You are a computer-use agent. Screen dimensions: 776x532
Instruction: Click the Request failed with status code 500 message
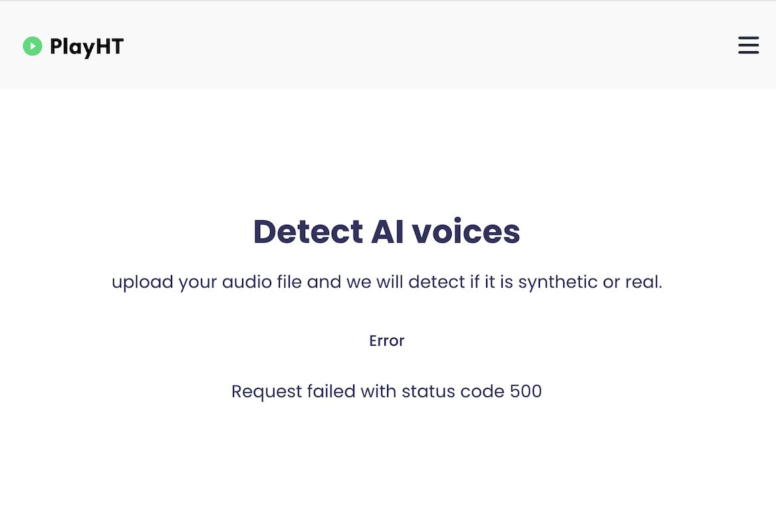click(386, 391)
